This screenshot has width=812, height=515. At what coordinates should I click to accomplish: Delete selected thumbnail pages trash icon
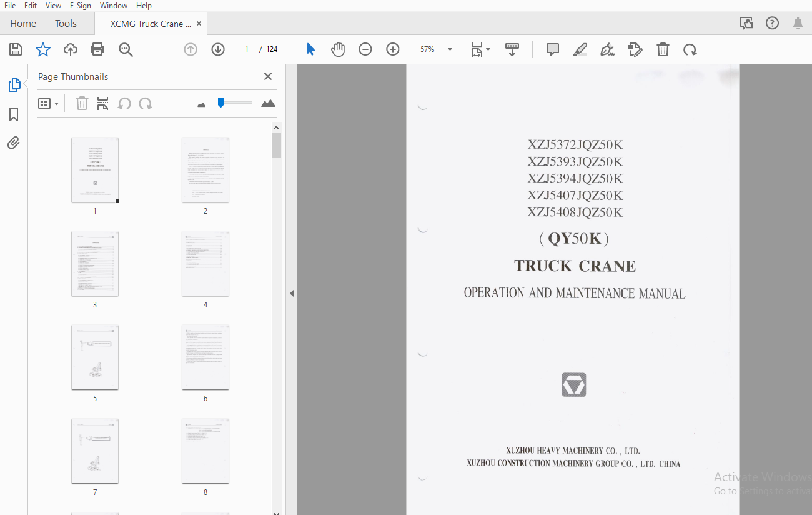(x=82, y=103)
